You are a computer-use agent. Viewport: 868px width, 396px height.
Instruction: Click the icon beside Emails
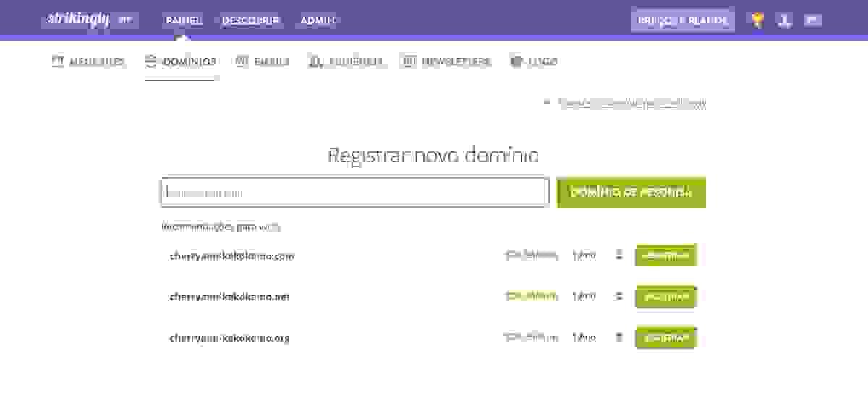[x=242, y=62]
